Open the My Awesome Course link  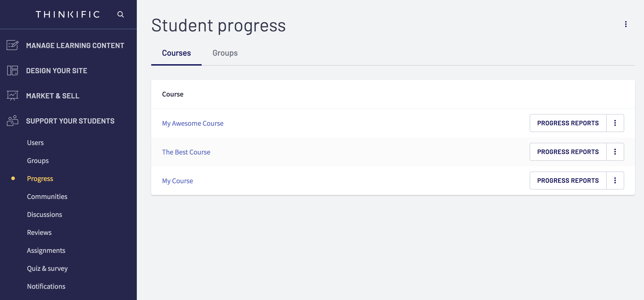click(193, 123)
